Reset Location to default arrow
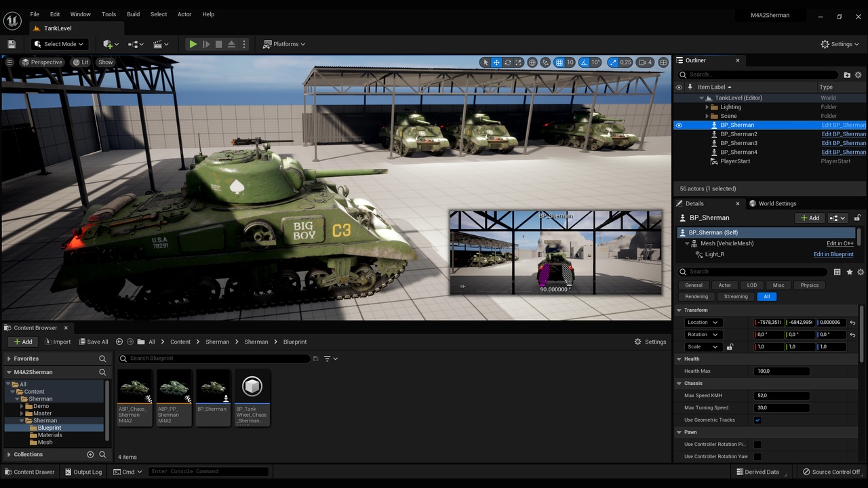 point(852,323)
